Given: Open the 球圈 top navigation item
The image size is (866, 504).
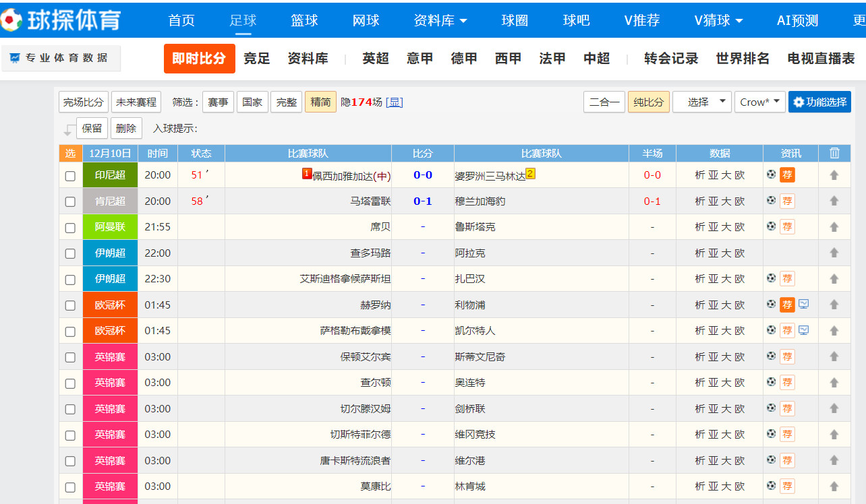Looking at the screenshot, I should click(515, 20).
